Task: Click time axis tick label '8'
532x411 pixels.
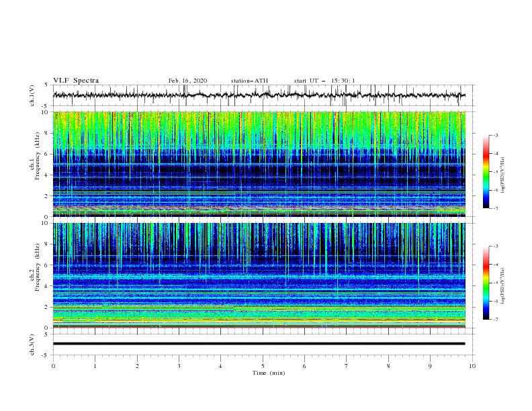Action: tap(388, 366)
